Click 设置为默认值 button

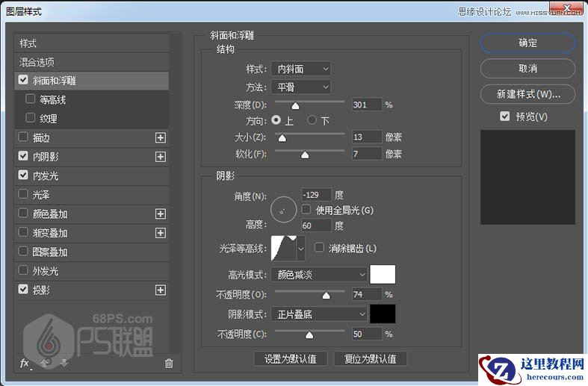click(290, 359)
